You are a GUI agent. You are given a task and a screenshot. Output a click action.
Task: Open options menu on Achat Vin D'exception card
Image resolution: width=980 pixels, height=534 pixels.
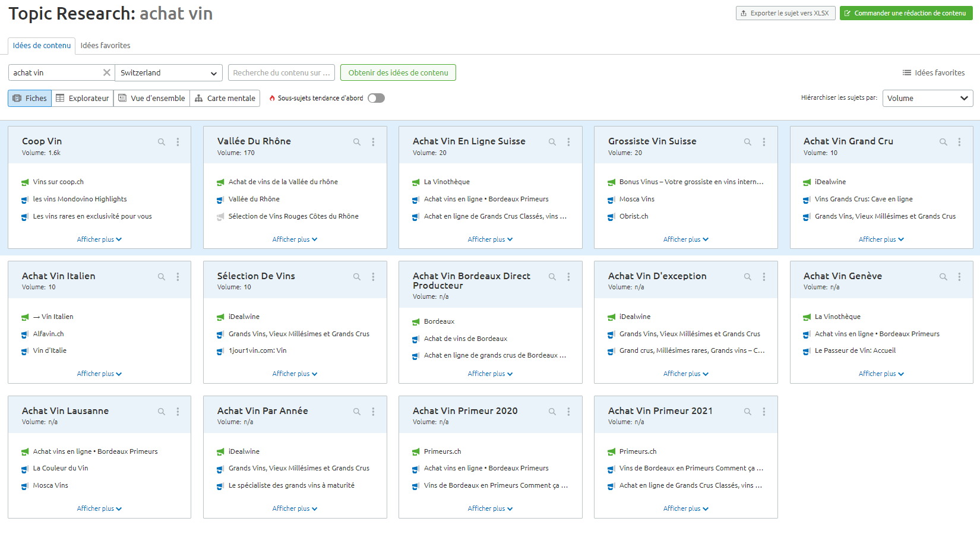click(764, 277)
